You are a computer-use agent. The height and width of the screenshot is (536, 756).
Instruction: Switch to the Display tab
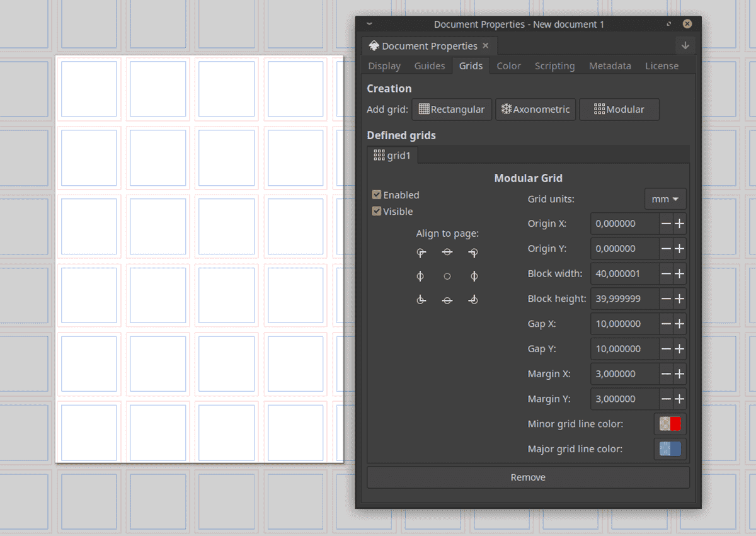[384, 66]
